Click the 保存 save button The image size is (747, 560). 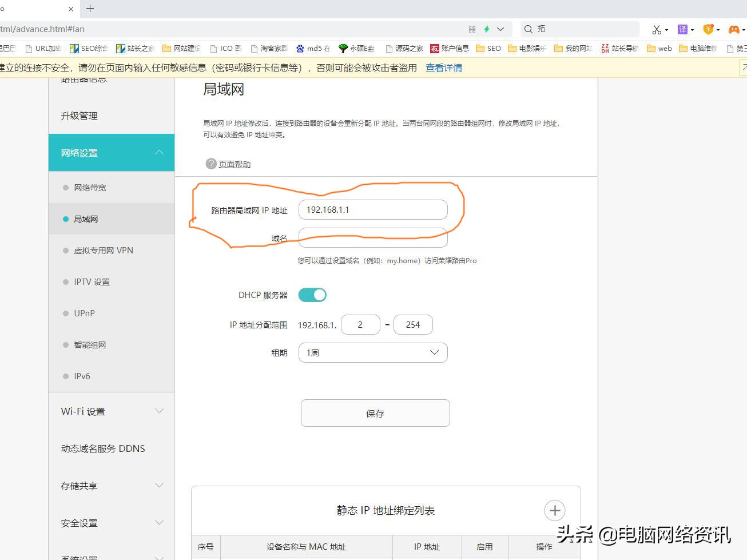pos(375,412)
